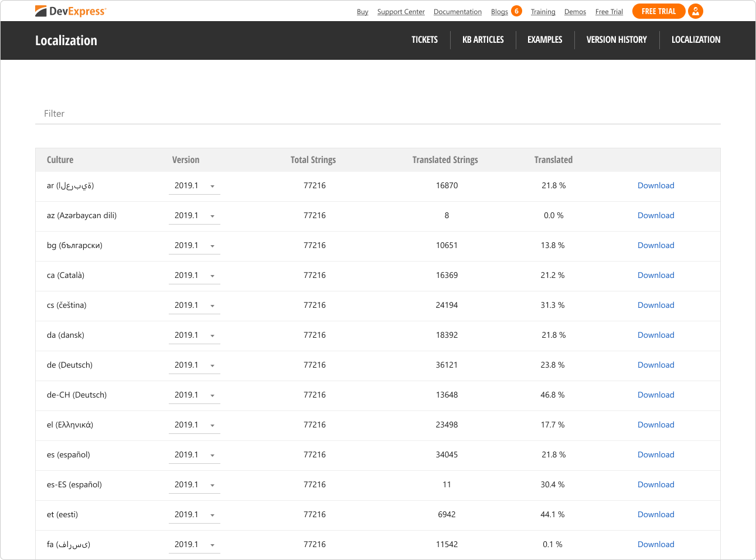The width and height of the screenshot is (756, 560).
Task: Expand version selector for ca (Català)
Action: point(195,276)
